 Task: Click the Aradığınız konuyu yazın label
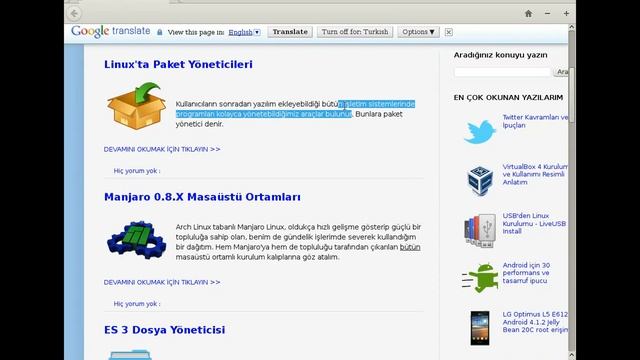click(500, 55)
